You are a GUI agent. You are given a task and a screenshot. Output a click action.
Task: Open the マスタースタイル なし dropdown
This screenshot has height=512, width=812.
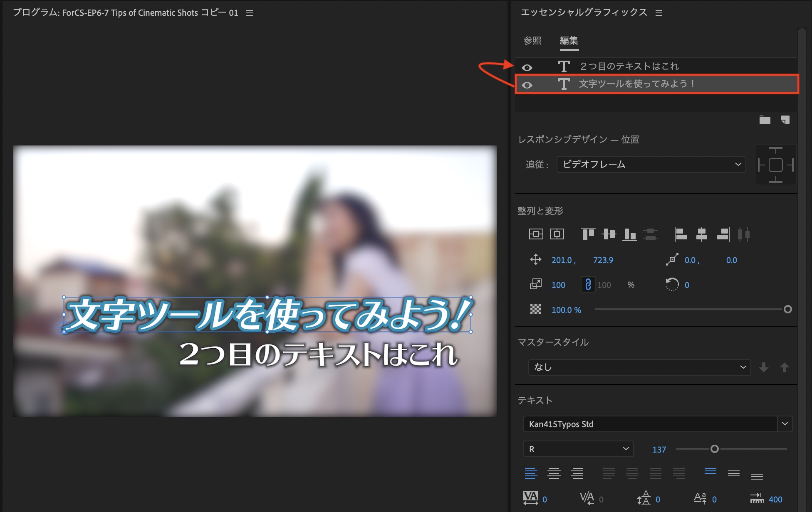pyautogui.click(x=639, y=367)
